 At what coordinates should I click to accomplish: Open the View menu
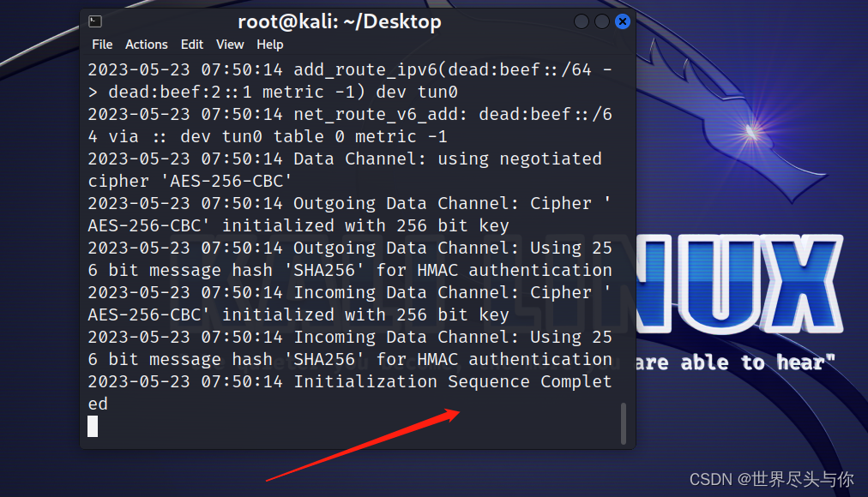(x=230, y=45)
